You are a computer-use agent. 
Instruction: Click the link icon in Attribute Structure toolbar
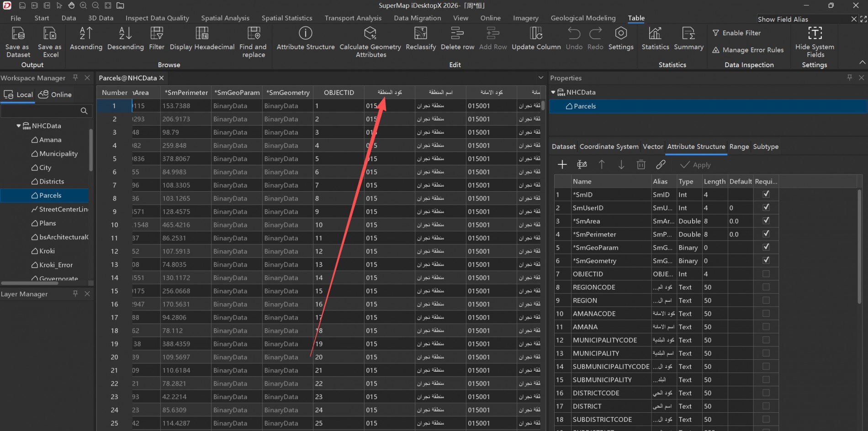tap(661, 165)
